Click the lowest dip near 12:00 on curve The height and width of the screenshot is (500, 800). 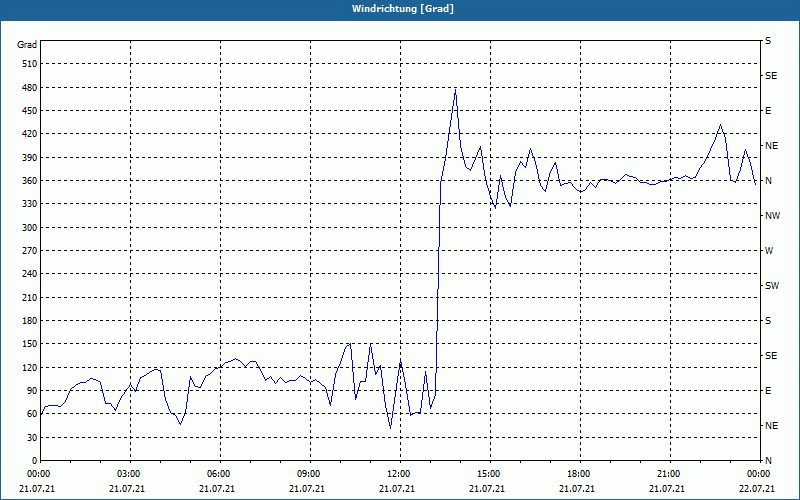tap(391, 428)
